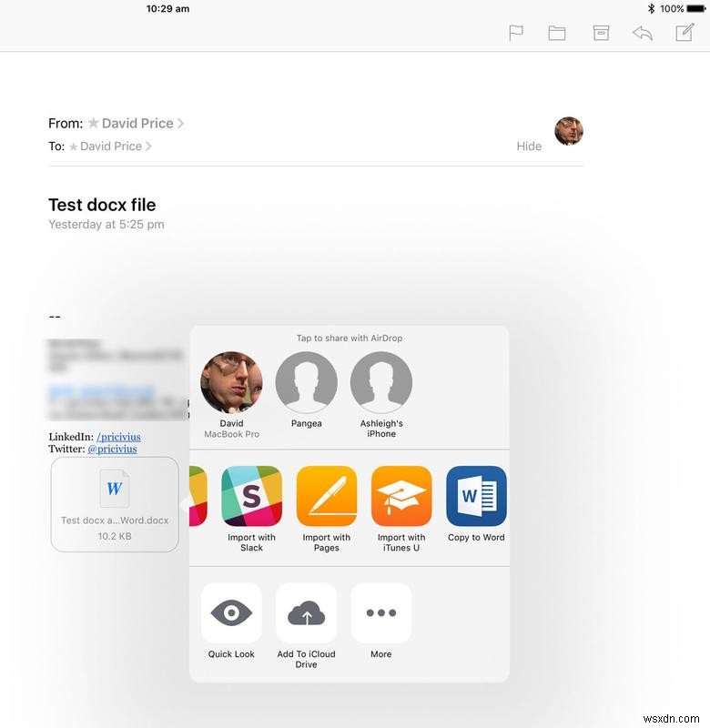Tap the 'Tap to share with AirDrop' label
Viewport: 710px width, 728px height.
[x=350, y=338]
